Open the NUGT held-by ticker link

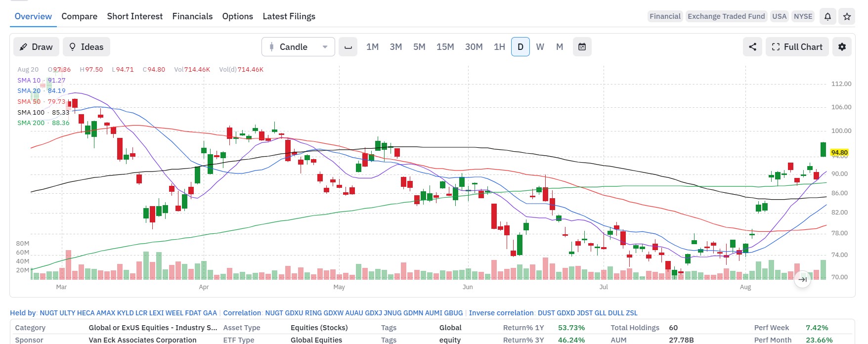tap(48, 313)
